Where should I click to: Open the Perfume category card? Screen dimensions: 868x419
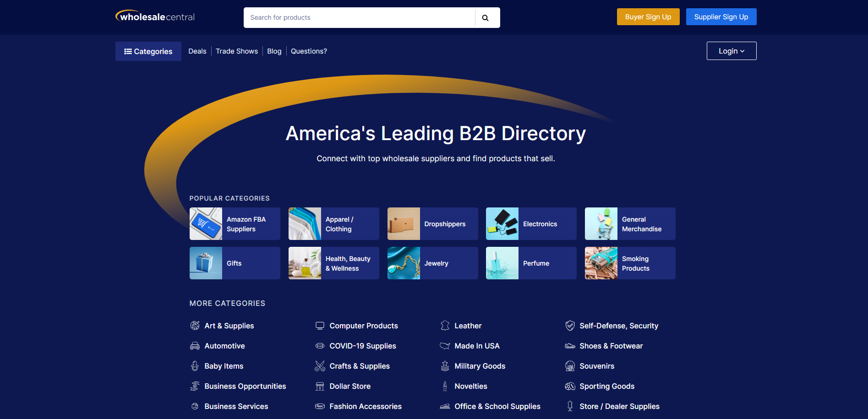(531, 263)
